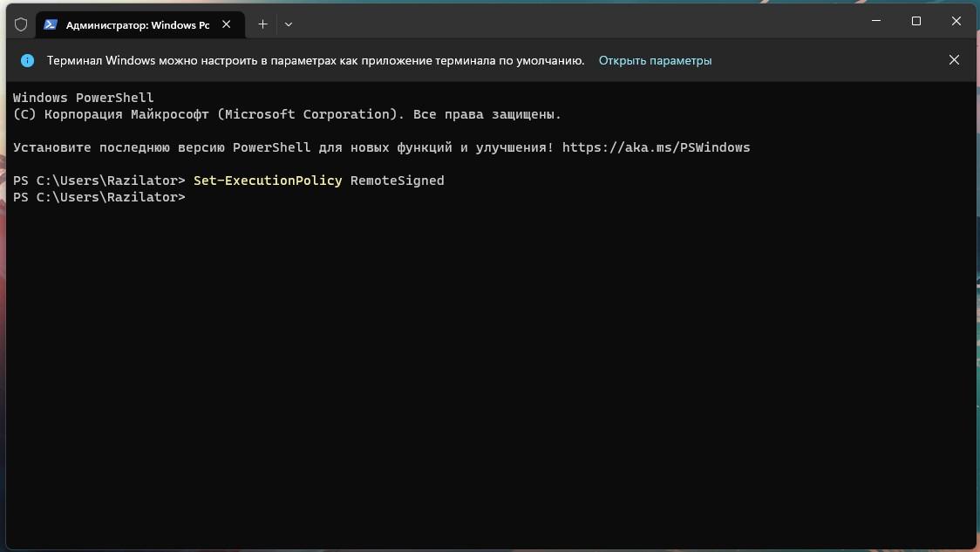Click the notification message about default terminal
Screen dimensions: 980x552
coord(316,61)
